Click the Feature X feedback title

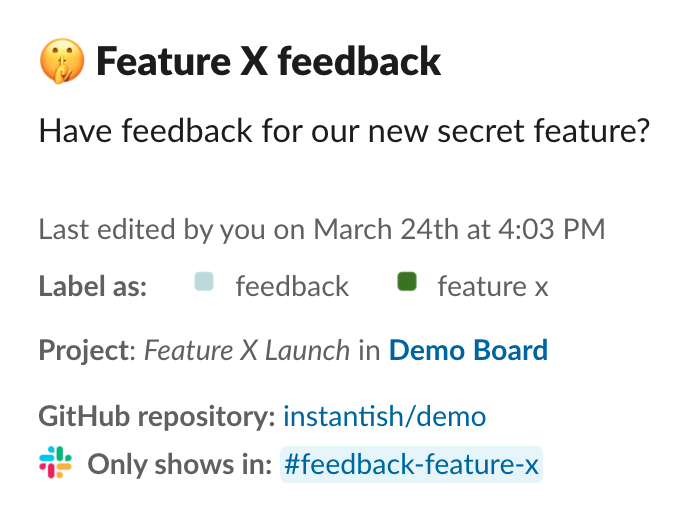point(269,62)
